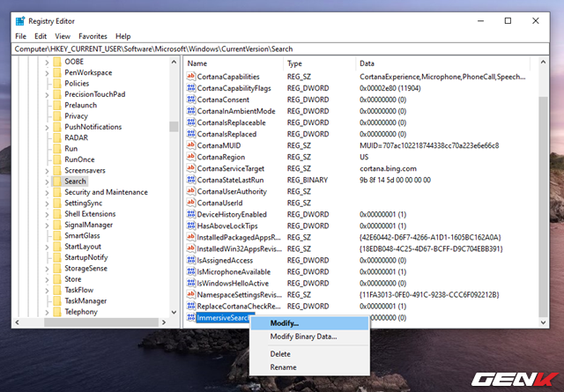Image resolution: width=564 pixels, height=392 pixels.
Task: Click the CortanaServiceTarget string icon
Action: pyautogui.click(x=190, y=168)
